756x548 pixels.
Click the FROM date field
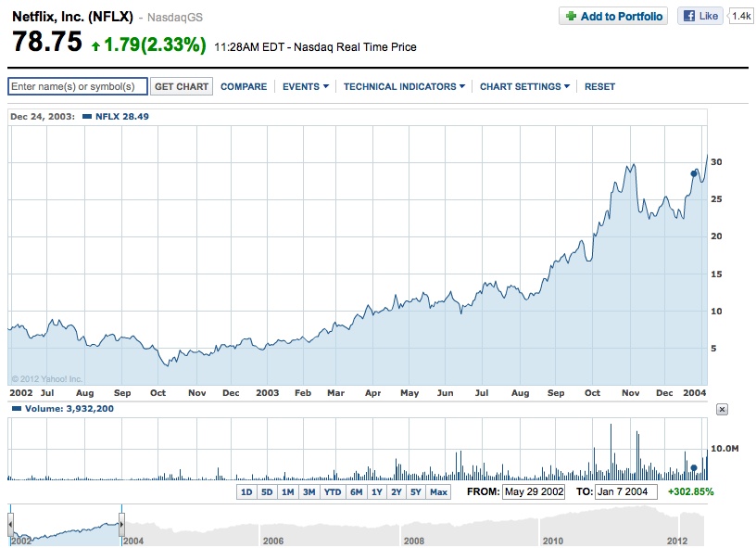pos(534,492)
